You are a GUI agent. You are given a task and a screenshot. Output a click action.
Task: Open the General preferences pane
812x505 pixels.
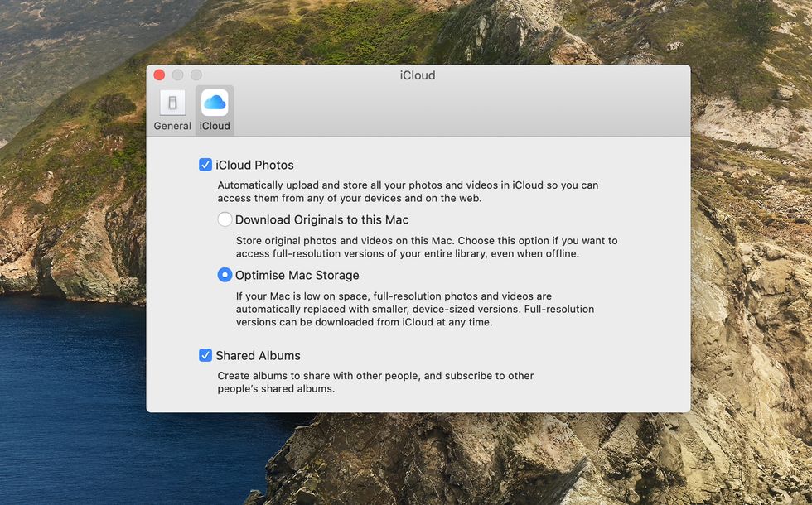tap(172, 109)
